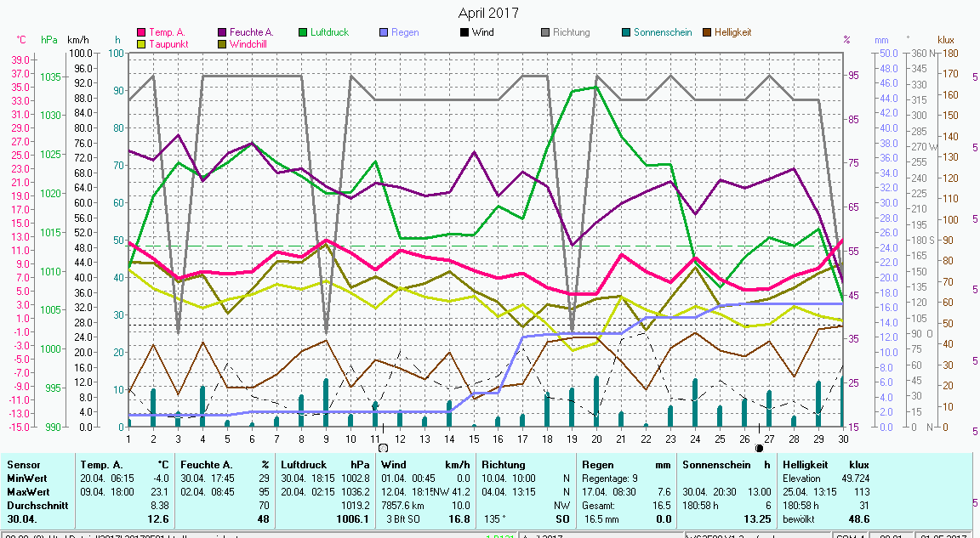Click the Luftdruck column header in table

coord(306,465)
